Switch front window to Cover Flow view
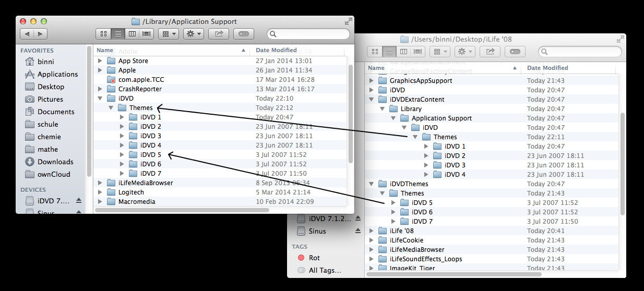 (x=147, y=34)
